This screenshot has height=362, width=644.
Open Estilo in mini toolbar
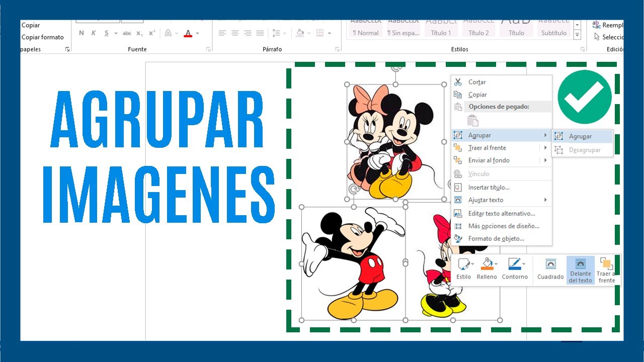pyautogui.click(x=464, y=269)
